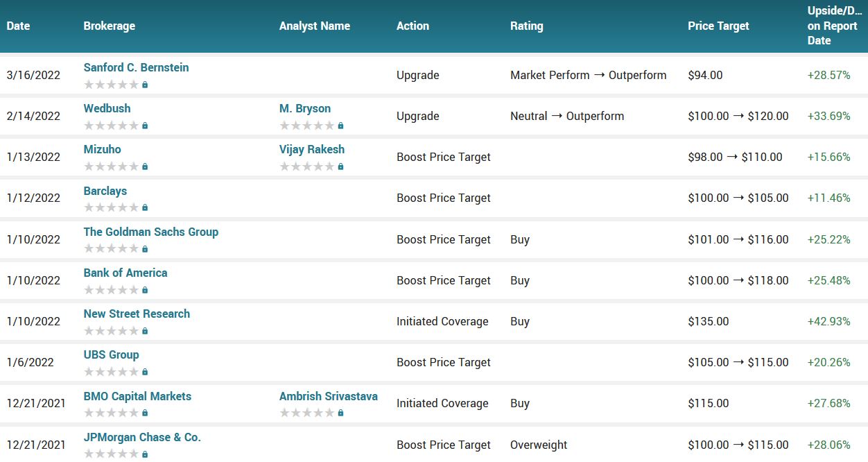Open analyst M. Bryson's profile
This screenshot has width=868, height=462.
coord(305,108)
